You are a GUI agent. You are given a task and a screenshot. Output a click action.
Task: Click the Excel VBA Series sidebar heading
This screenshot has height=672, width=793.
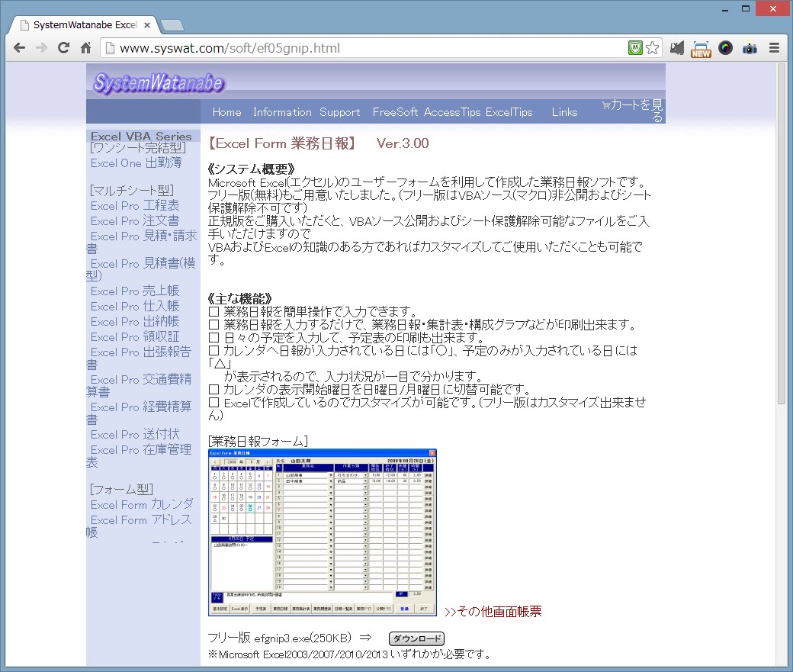coord(141,136)
